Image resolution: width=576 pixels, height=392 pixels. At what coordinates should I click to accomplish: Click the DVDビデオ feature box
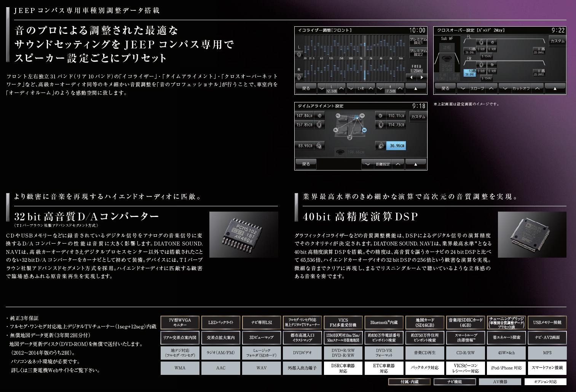pos(302,353)
